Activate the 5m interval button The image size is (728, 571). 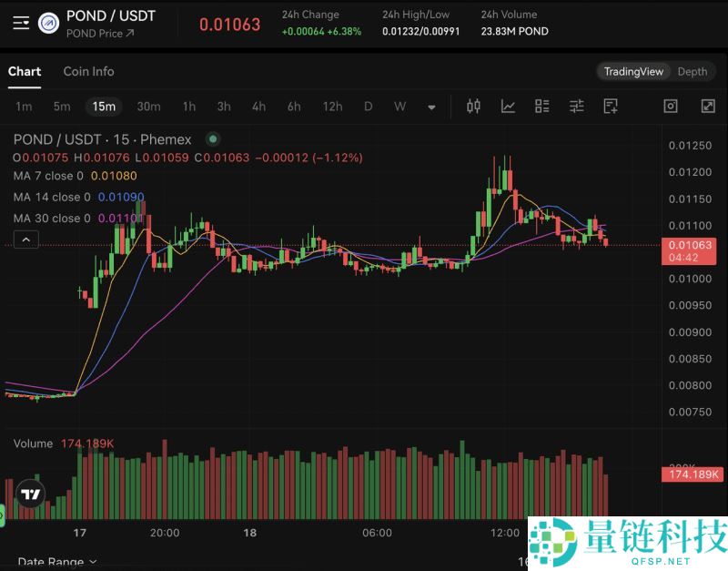point(61,107)
